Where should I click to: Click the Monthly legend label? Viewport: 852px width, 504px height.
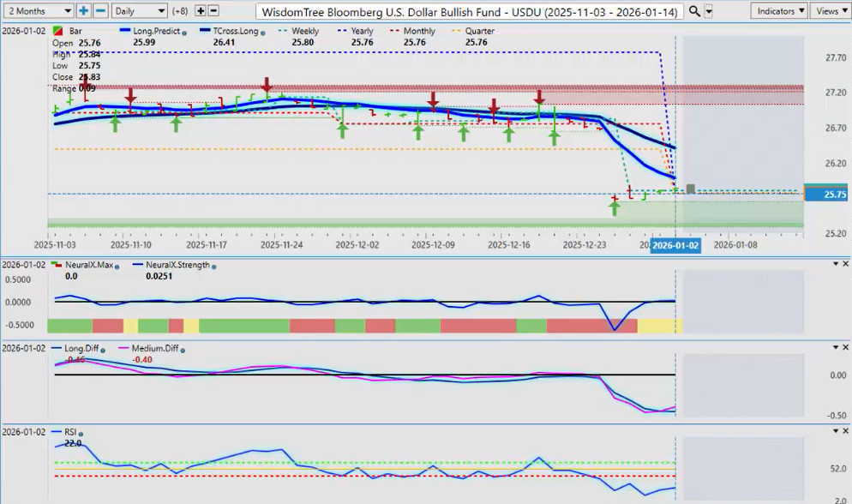pyautogui.click(x=419, y=31)
